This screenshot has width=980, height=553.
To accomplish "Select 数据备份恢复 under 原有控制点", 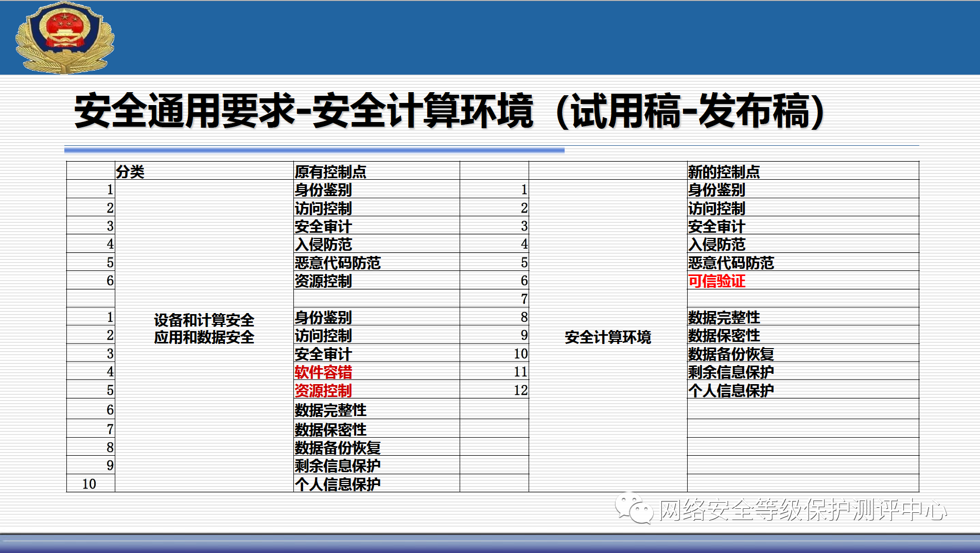I will (x=338, y=447).
